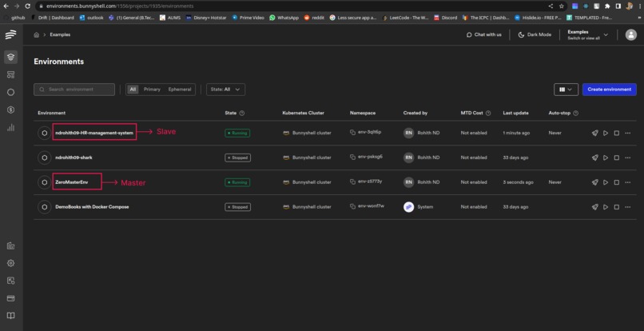
Task: Open ZeroMasterEnv environment
Action: pos(72,182)
